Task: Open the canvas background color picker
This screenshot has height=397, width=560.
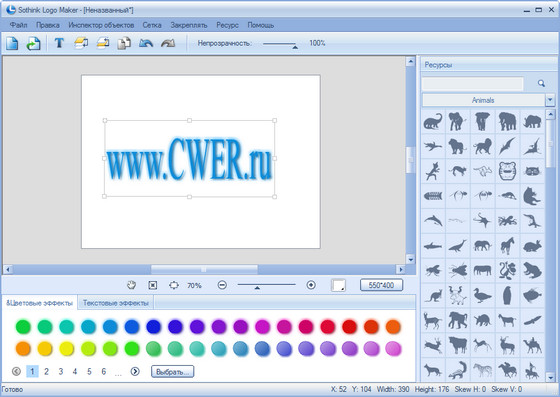Action: 338,285
